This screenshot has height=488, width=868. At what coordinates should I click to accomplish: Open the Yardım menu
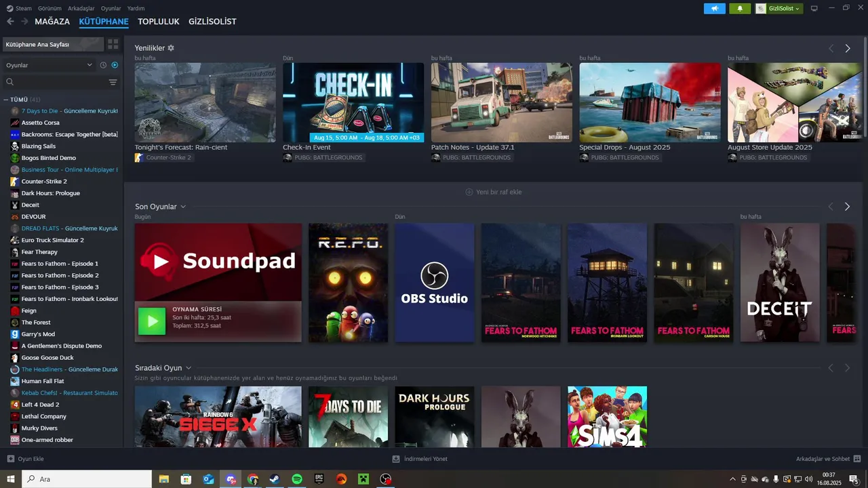(x=136, y=8)
